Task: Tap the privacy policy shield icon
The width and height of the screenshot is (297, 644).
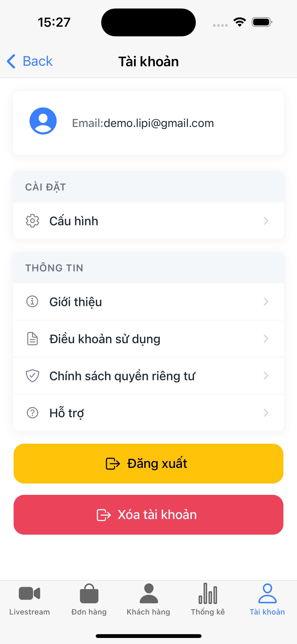Action: point(32,376)
